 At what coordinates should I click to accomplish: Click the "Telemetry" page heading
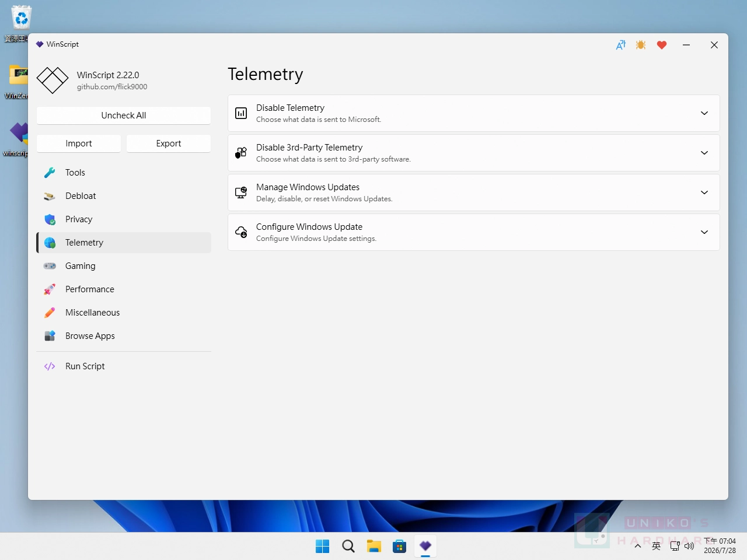266,75
